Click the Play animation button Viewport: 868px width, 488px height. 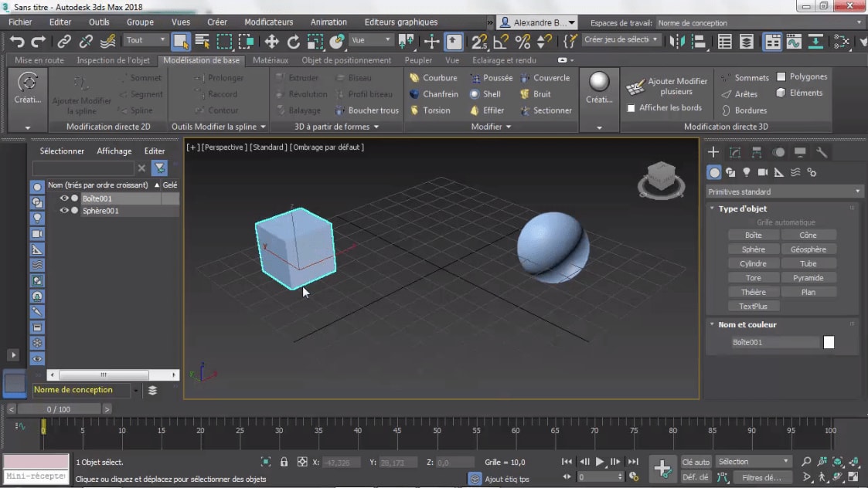tap(600, 462)
